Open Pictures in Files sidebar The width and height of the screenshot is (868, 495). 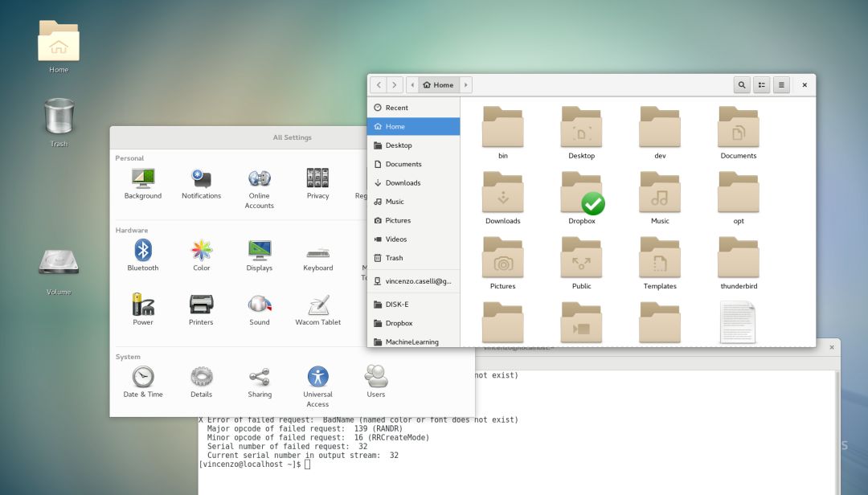point(414,220)
